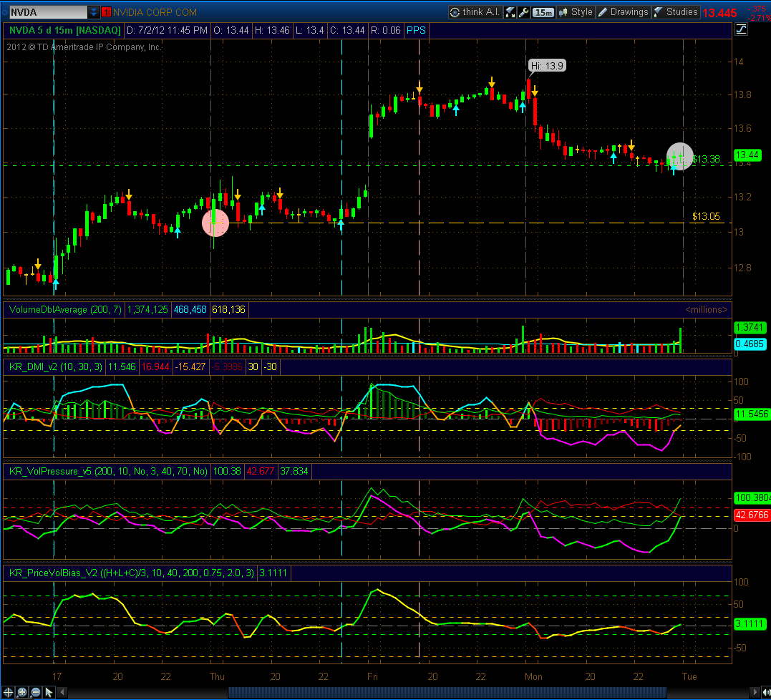This screenshot has height=700, width=771.
Task: Click the KR_VolPressure_v5 study label
Action: point(108,472)
